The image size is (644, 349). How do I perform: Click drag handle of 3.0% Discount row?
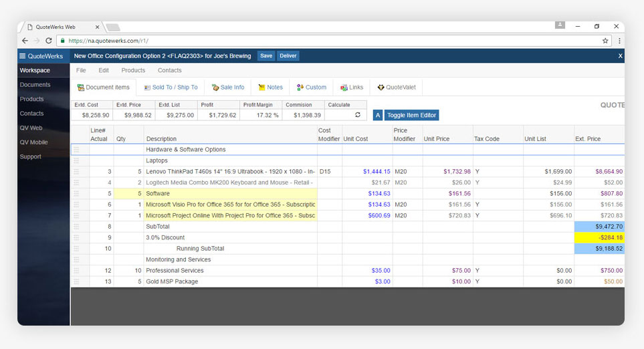click(x=76, y=238)
